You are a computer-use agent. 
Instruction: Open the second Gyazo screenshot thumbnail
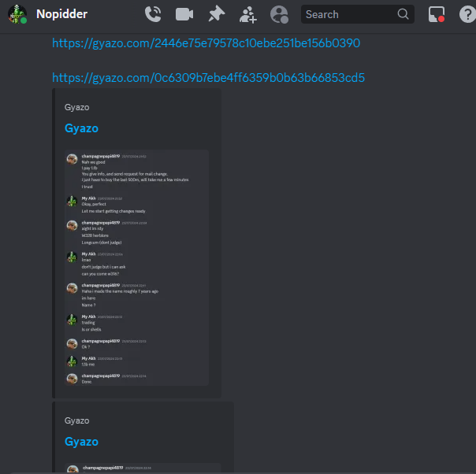point(143,468)
